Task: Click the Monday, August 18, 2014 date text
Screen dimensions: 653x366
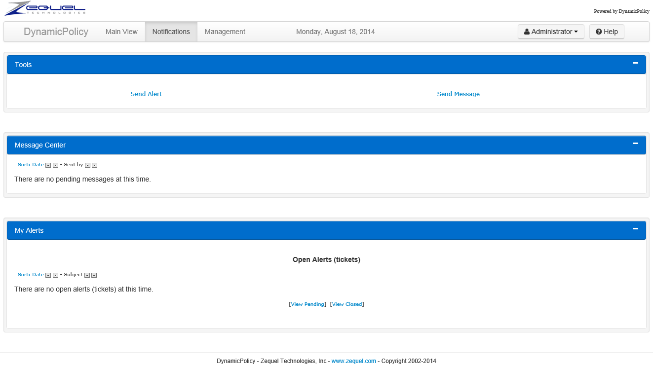Action: 335,32
